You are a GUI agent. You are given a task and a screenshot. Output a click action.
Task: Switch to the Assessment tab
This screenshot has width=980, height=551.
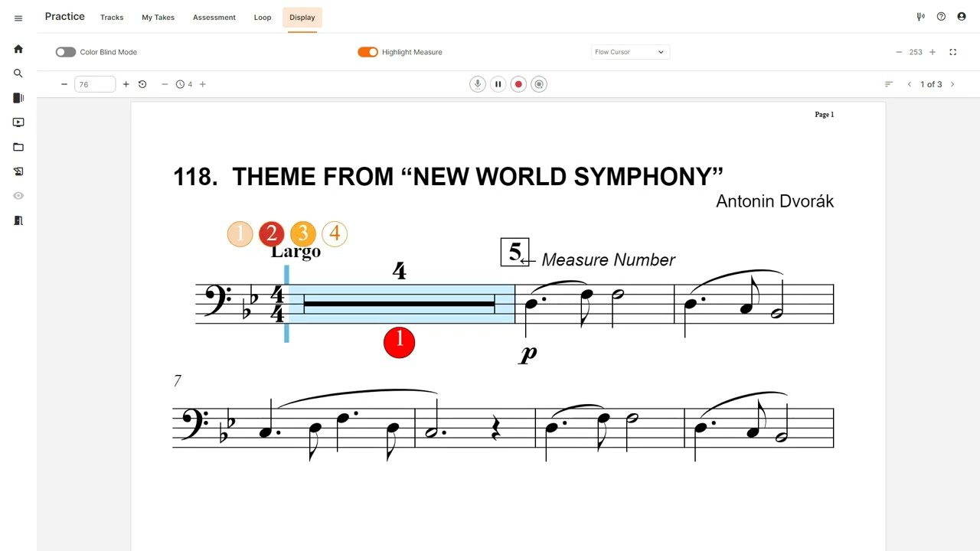tap(214, 17)
